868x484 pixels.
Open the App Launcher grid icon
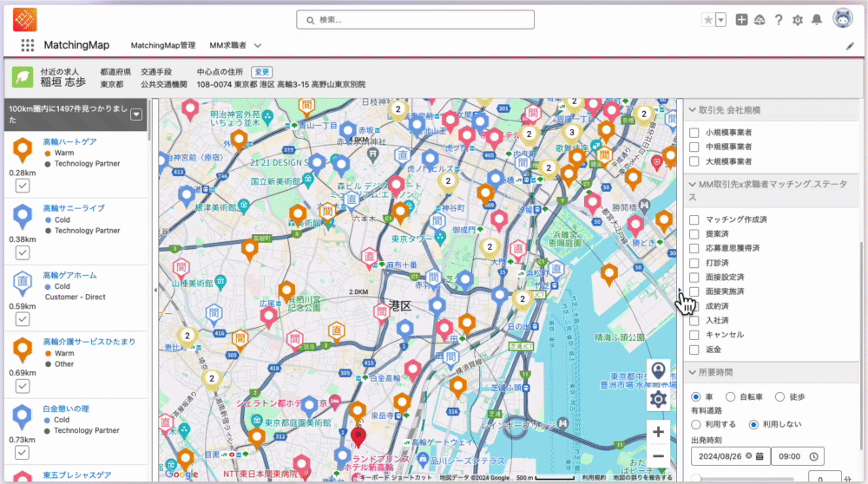coord(27,45)
